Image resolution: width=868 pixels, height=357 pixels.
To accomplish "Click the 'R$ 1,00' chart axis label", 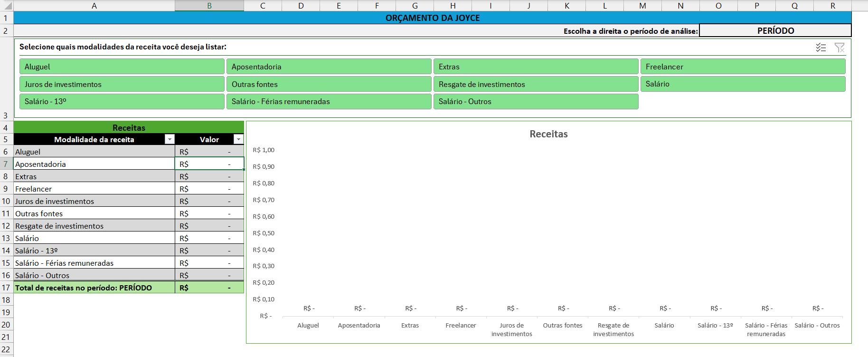I will [x=264, y=150].
